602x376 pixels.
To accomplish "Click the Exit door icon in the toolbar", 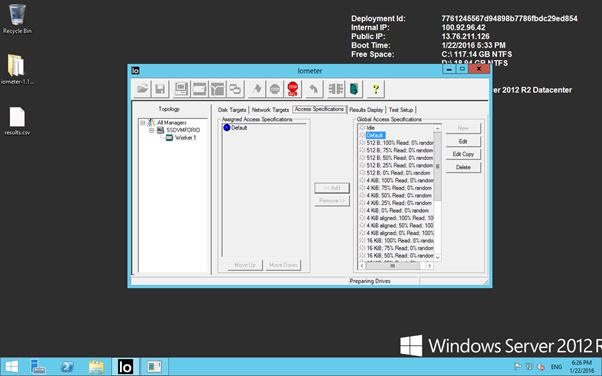I will [x=354, y=89].
